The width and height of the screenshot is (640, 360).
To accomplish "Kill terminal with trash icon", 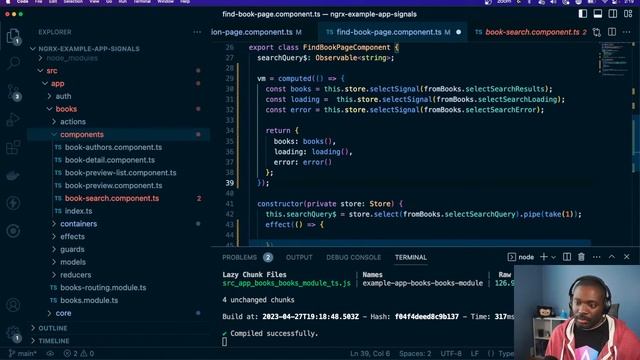I will [581, 257].
